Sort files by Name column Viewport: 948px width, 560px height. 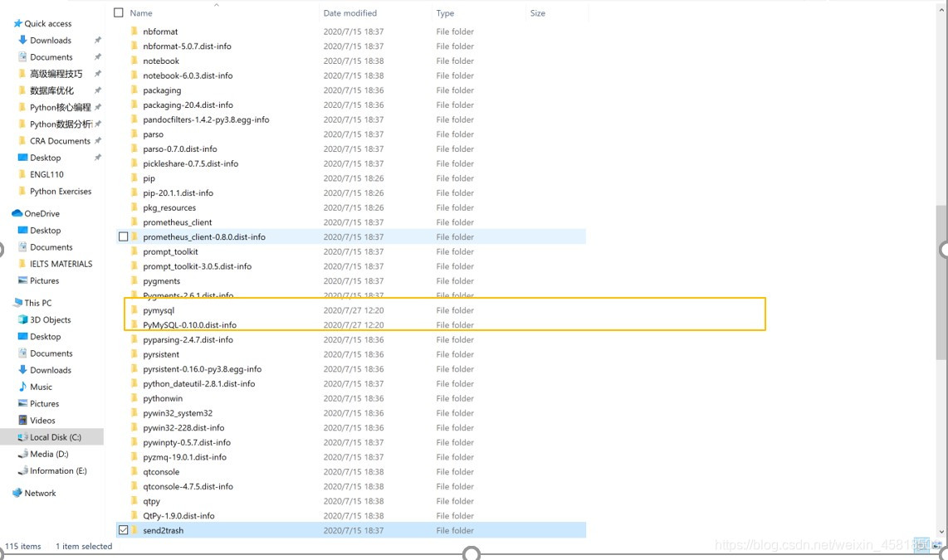141,12
